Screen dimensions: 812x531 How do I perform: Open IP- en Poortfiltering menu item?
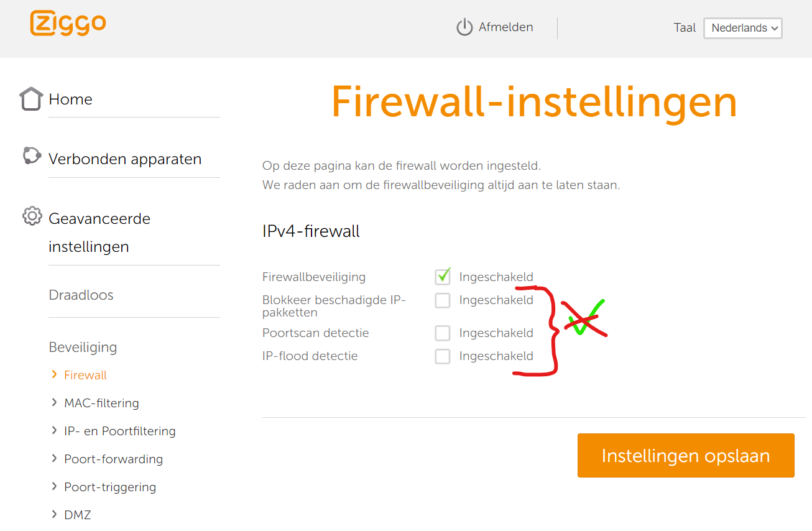point(119,431)
